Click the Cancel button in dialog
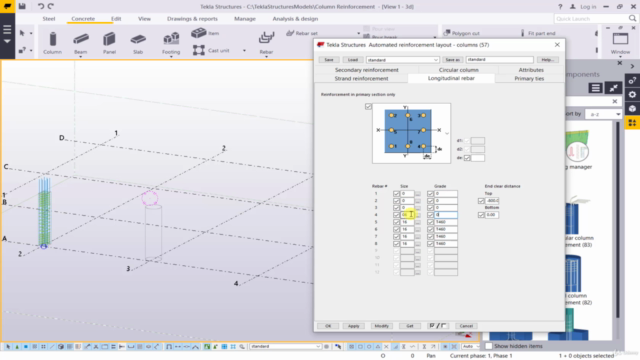 [x=466, y=326]
